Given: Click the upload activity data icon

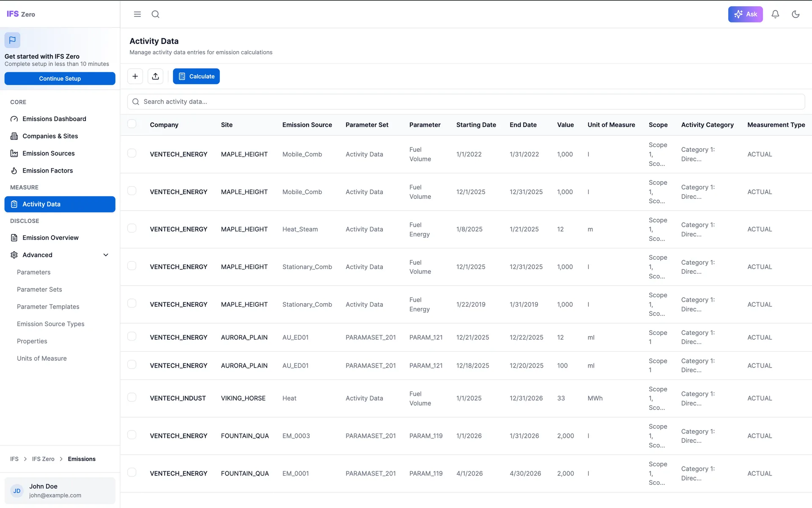Looking at the screenshot, I should tap(155, 76).
